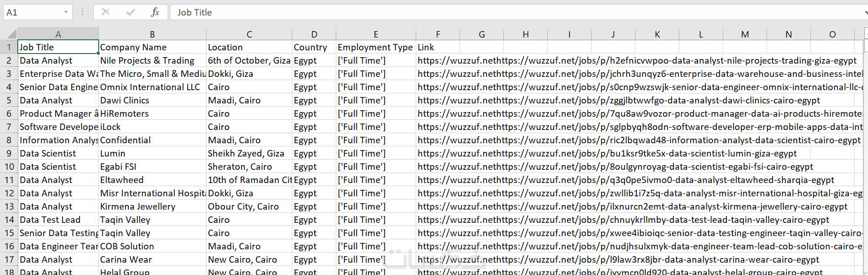Select the Information Analyst job cell
The width and height of the screenshot is (868, 275).
58,140
